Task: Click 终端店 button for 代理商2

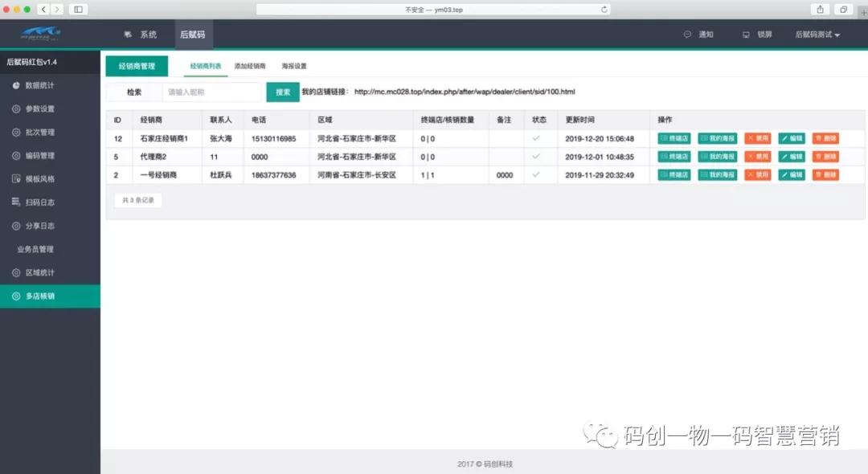Action: click(674, 157)
